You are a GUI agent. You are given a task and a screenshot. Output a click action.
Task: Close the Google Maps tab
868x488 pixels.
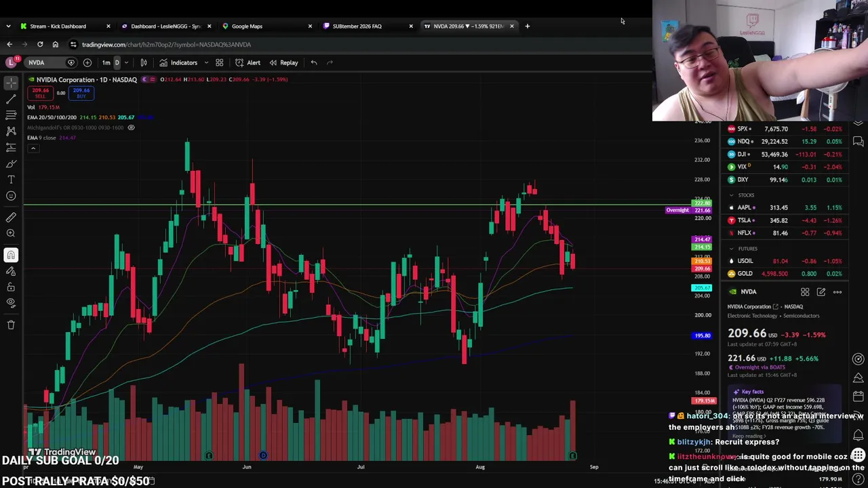310,26
